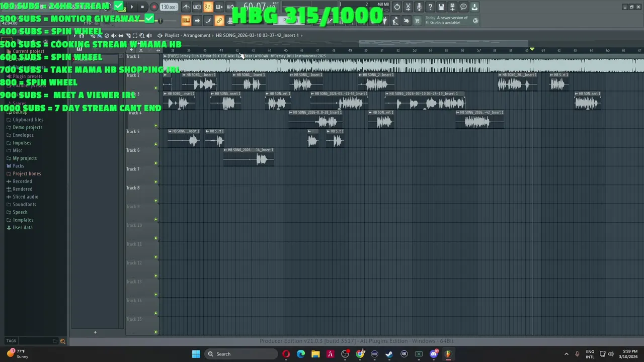The image size is (644, 362).
Task: Click the save project floppy icon
Action: (441, 7)
